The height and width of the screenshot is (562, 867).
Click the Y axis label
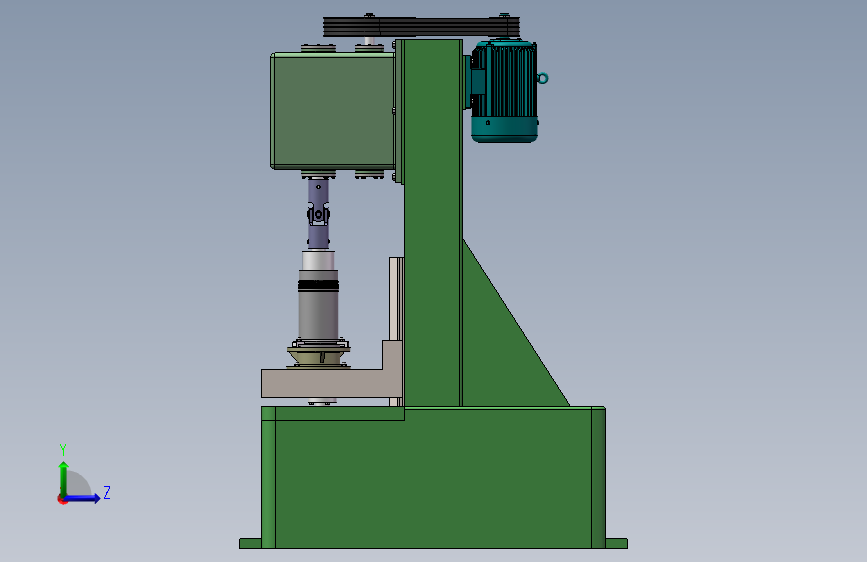coord(63,449)
